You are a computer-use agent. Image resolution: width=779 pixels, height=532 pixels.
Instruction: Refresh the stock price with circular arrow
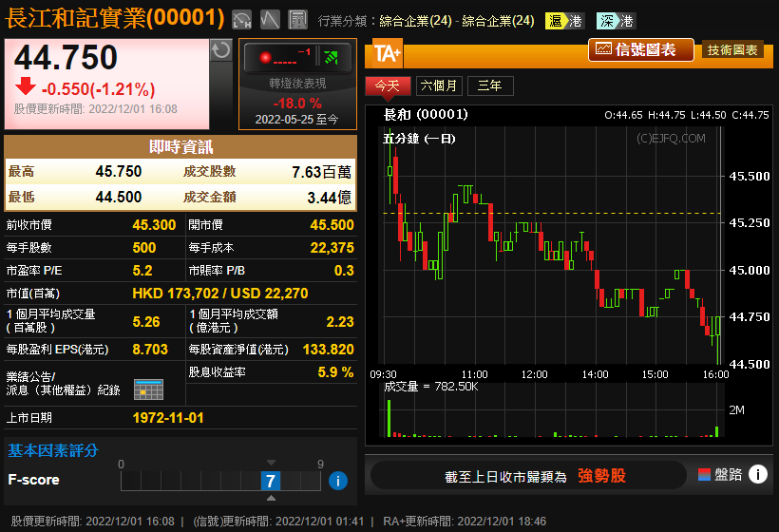[221, 50]
